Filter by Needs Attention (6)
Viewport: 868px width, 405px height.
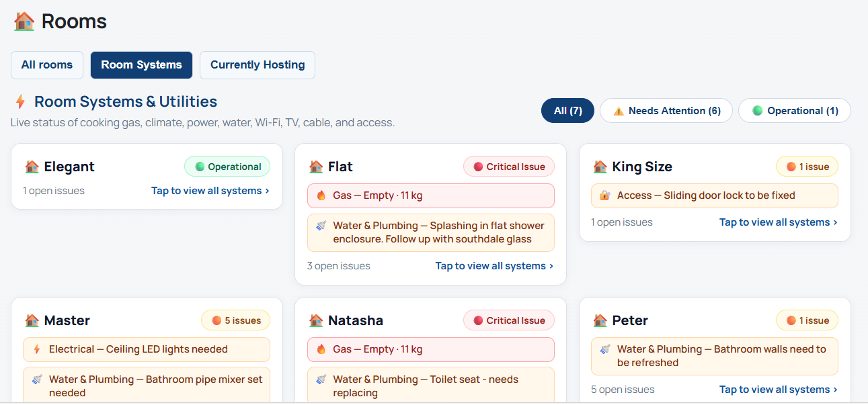666,111
